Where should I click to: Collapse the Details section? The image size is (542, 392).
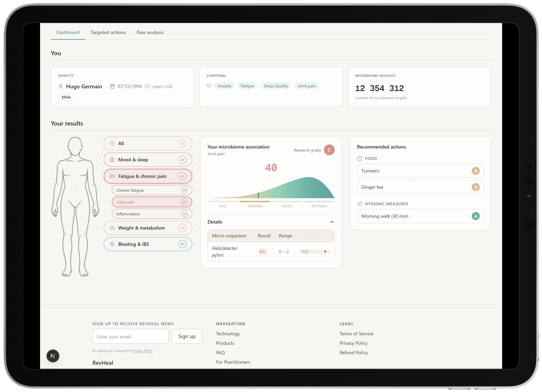click(x=332, y=222)
